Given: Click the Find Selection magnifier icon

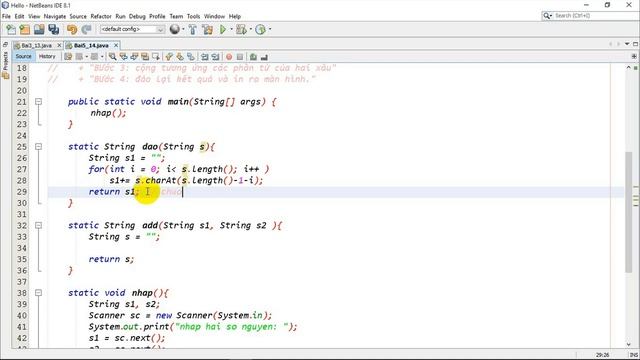Looking at the screenshot, I should tap(112, 57).
